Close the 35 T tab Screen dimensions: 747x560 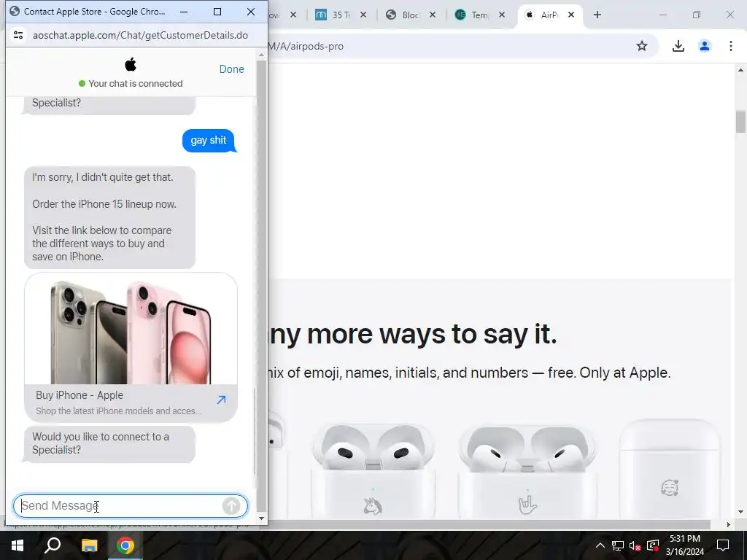[363, 15]
